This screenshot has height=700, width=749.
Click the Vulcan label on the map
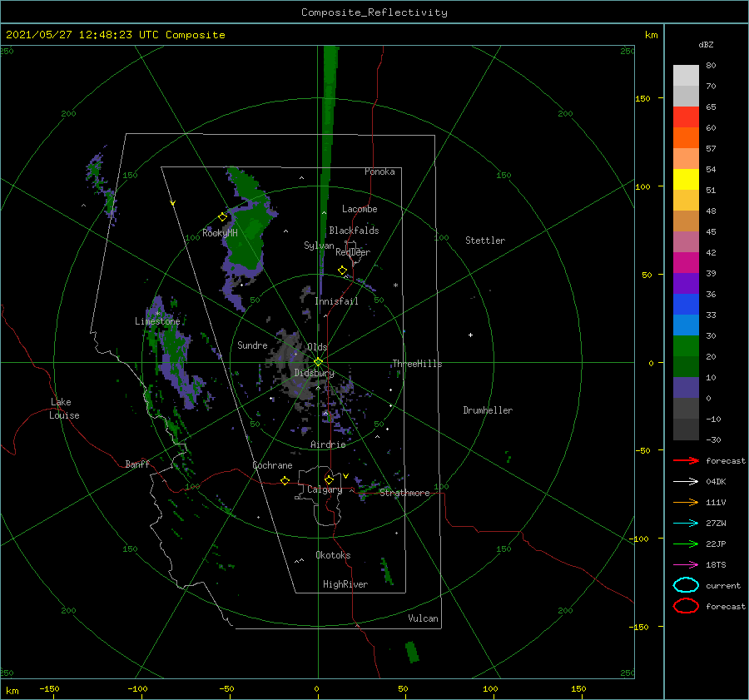(x=423, y=618)
